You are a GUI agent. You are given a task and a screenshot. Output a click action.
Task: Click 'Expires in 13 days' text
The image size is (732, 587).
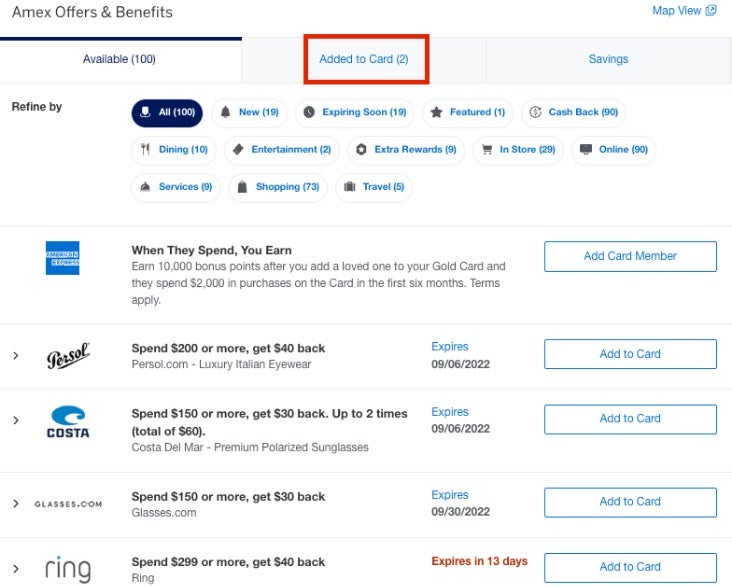tap(479, 561)
